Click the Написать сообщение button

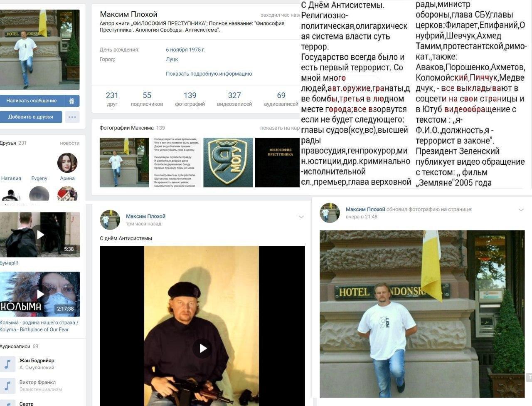tap(32, 101)
